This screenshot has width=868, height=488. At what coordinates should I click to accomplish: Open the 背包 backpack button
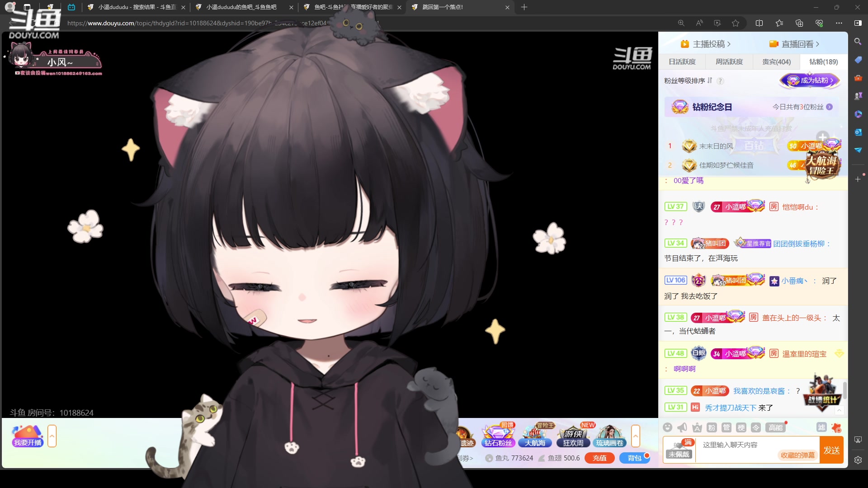point(635,458)
